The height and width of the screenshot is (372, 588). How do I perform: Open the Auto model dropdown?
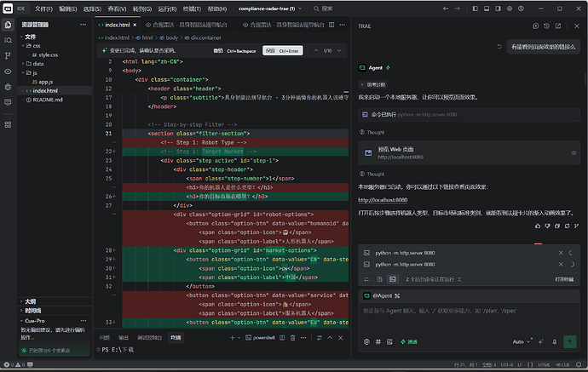[522, 341]
